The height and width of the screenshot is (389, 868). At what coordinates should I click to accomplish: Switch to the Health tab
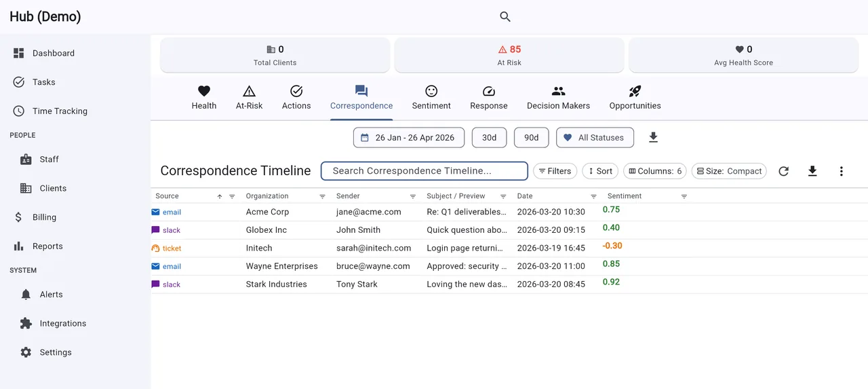204,98
